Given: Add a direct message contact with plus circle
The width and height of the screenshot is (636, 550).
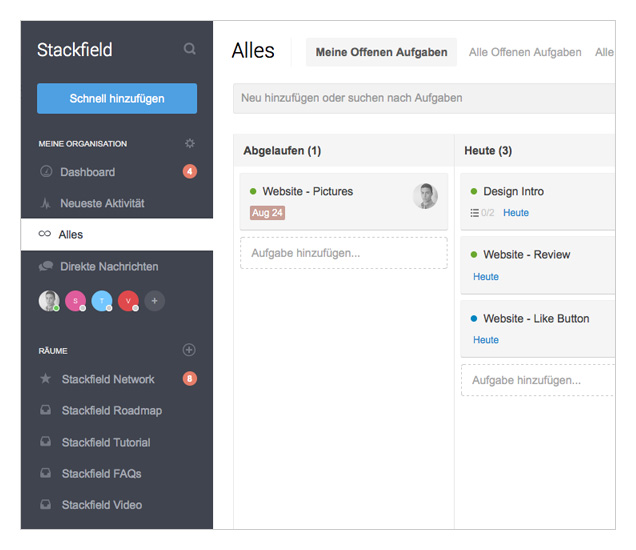Looking at the screenshot, I should pyautogui.click(x=155, y=301).
